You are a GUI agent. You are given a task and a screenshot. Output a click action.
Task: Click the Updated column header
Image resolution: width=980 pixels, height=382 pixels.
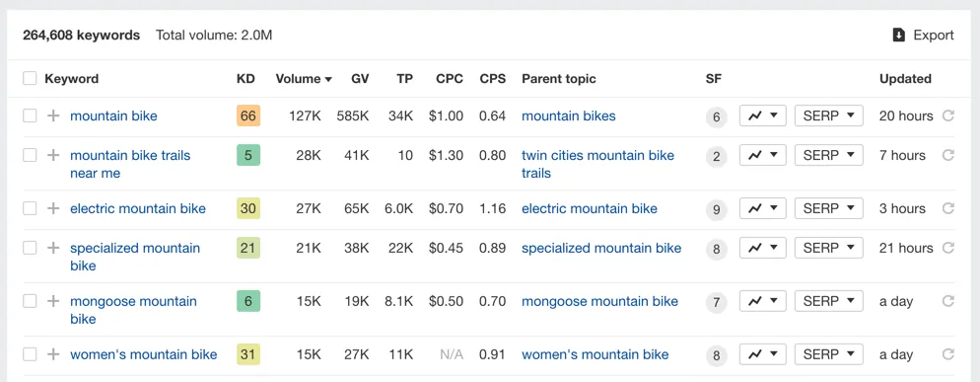pos(905,79)
